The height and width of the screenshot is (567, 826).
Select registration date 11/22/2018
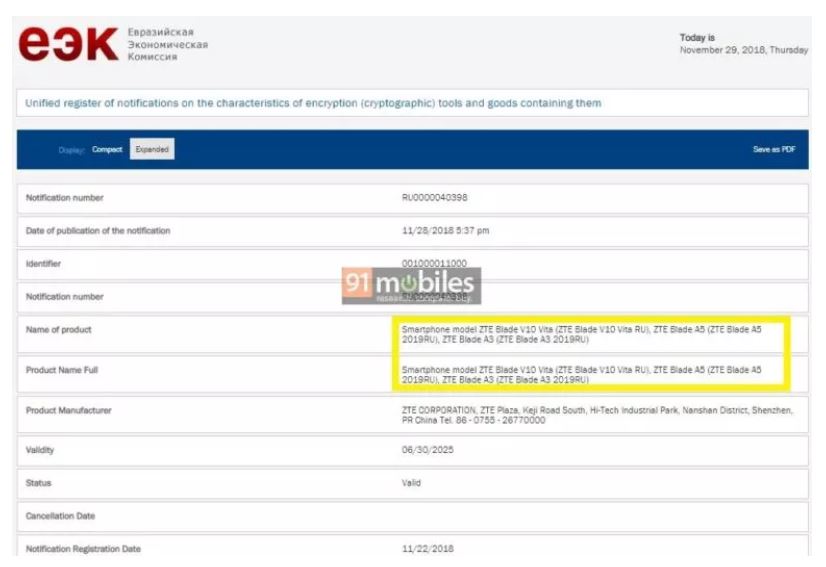point(427,549)
